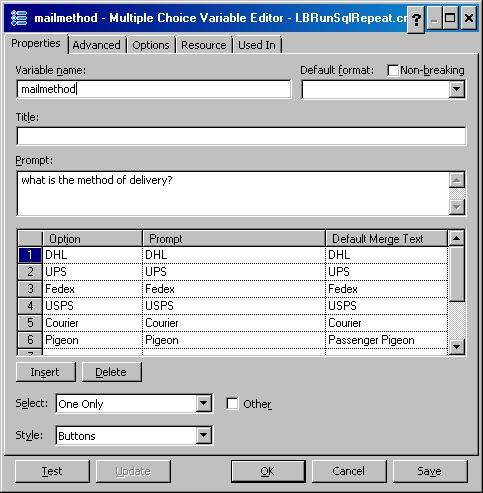Open the Select dropdown showing One Only
Image resolution: width=483 pixels, height=493 pixels.
click(203, 404)
